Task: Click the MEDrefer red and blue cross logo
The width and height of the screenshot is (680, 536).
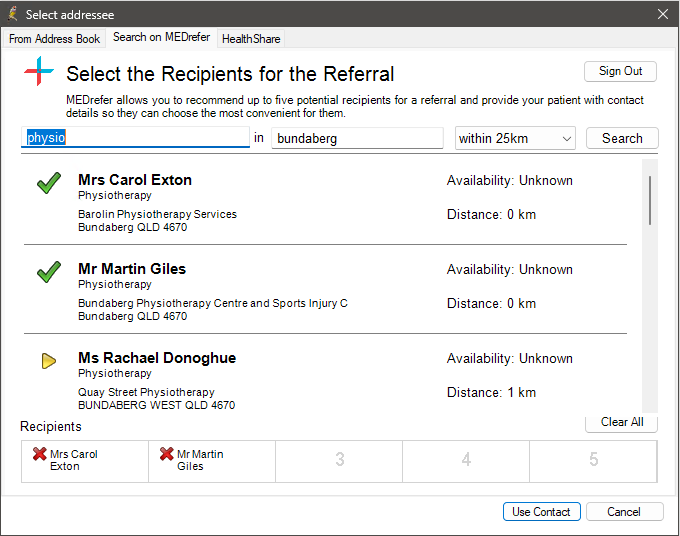Action: [39, 71]
